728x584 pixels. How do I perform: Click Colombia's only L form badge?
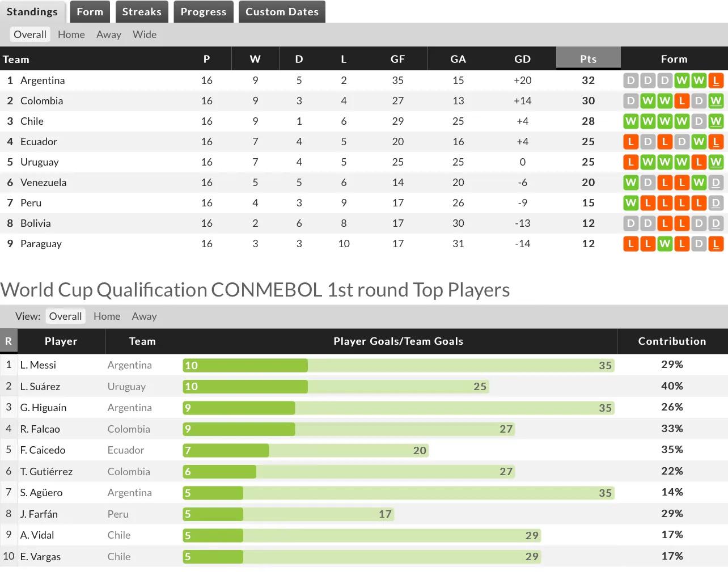pyautogui.click(x=682, y=101)
